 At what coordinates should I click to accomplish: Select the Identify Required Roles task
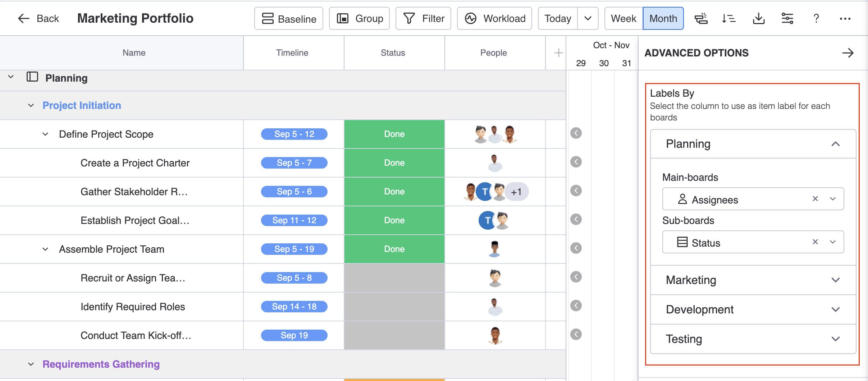click(x=133, y=307)
